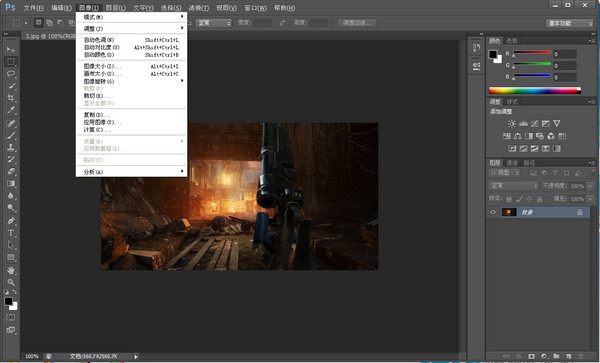Select the History Brush tool

[11, 159]
